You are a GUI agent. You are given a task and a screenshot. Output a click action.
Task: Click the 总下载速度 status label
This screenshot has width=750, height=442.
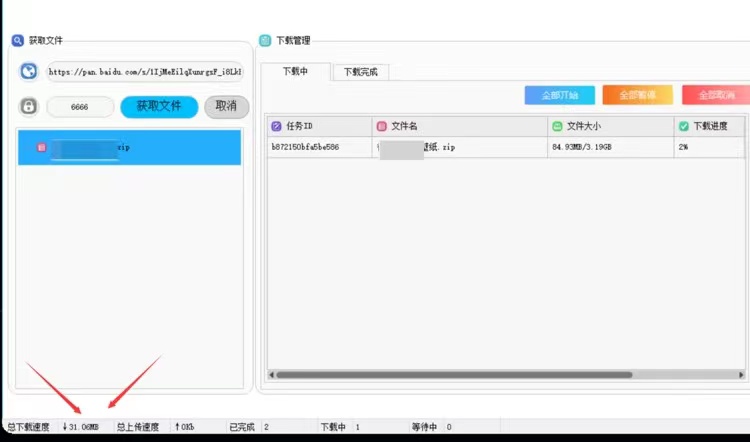pos(28,427)
